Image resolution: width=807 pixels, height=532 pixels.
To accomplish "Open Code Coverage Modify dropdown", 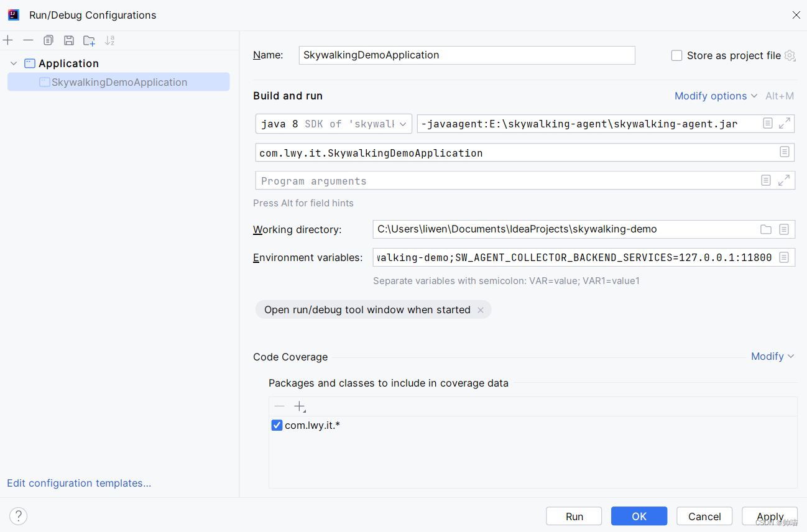I will 773,356.
